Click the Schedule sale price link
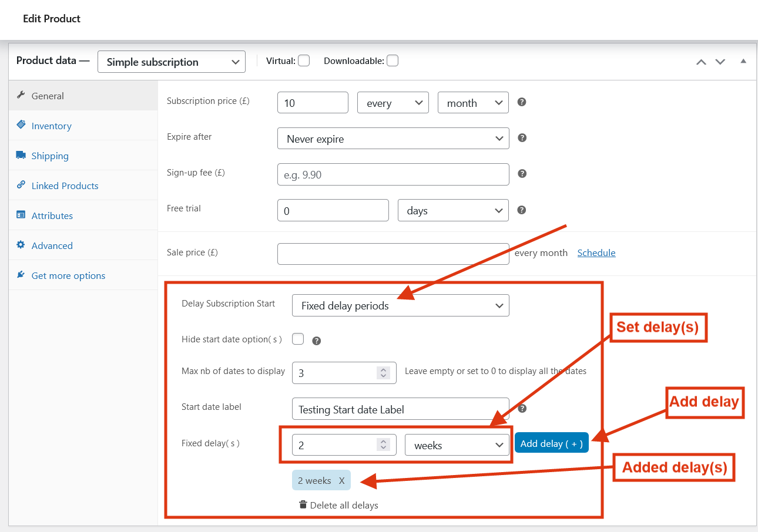The height and width of the screenshot is (532, 758). click(596, 252)
